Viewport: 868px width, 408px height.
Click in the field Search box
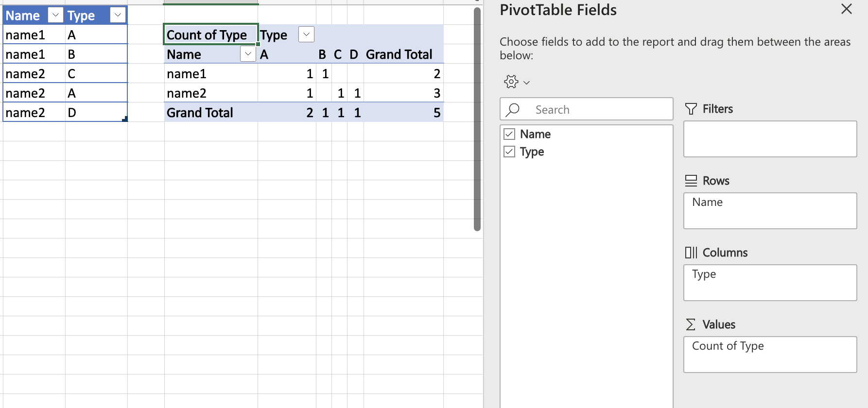click(x=598, y=110)
